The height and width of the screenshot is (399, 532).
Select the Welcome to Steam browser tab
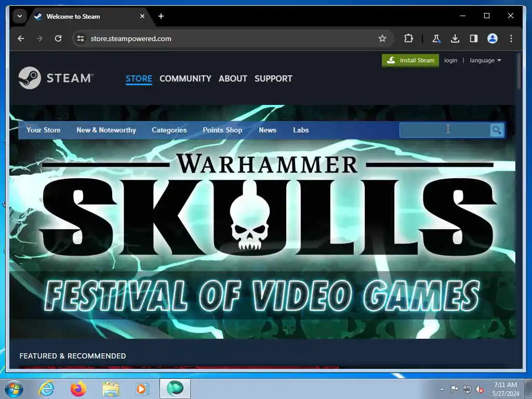[91, 16]
